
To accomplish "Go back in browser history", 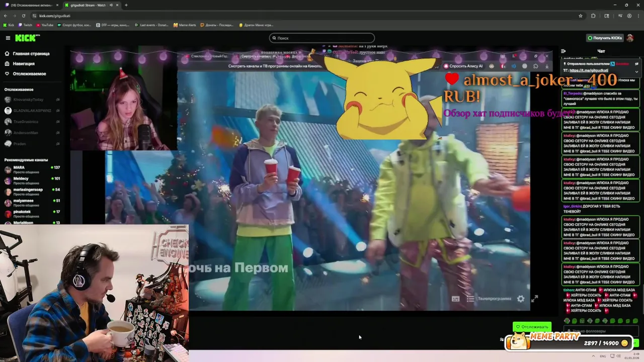I will click(x=6, y=16).
